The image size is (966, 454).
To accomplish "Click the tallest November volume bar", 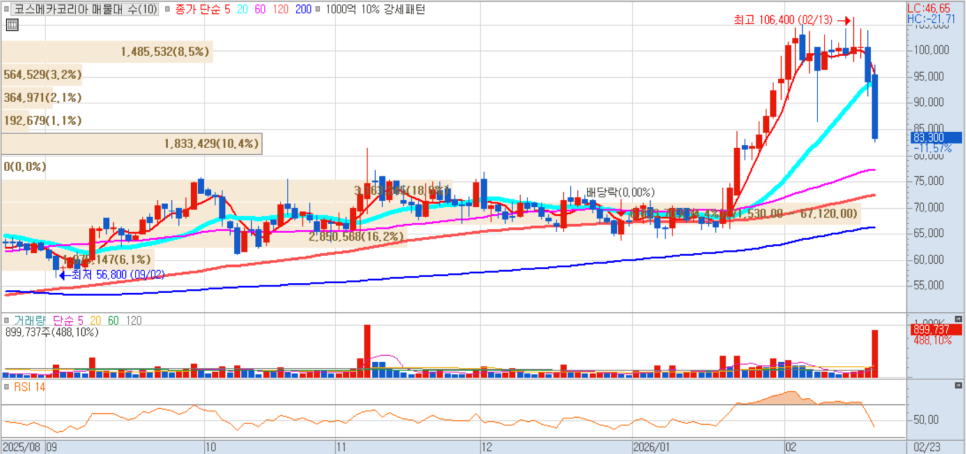I will tap(367, 351).
